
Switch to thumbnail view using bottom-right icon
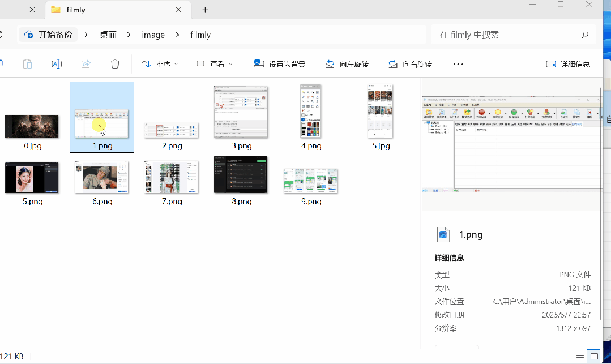[593, 357]
